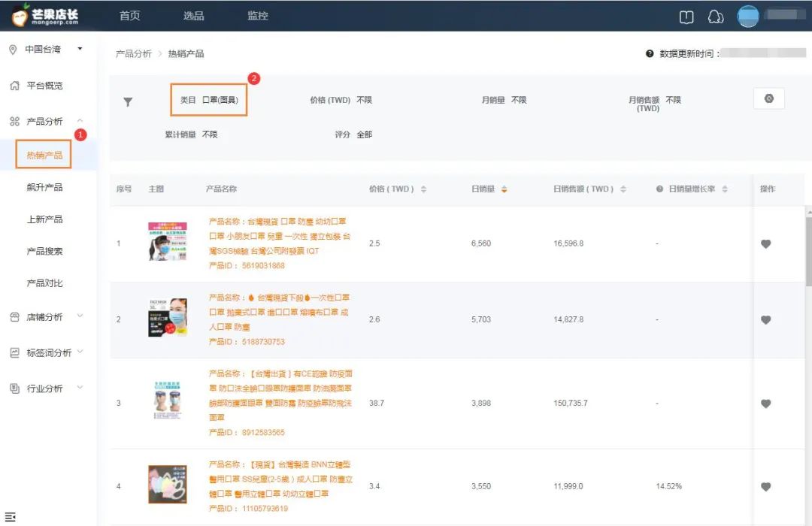Open the 类目 口罩(面具) filter
This screenshot has width=812, height=526.
coord(209,100)
